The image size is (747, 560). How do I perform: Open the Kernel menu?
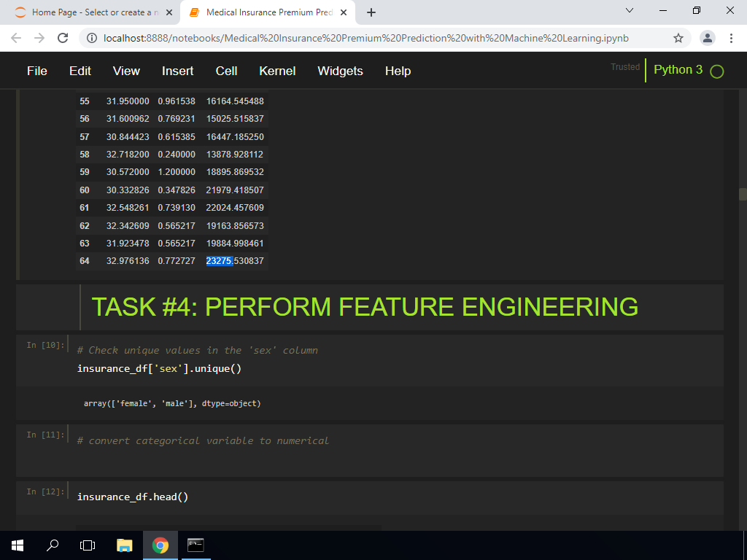[277, 71]
